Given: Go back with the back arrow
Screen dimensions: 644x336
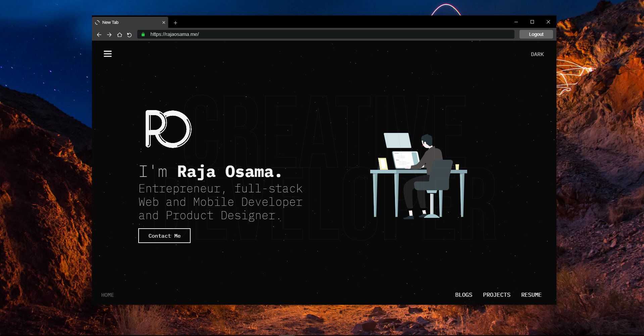Looking at the screenshot, I should coord(99,35).
